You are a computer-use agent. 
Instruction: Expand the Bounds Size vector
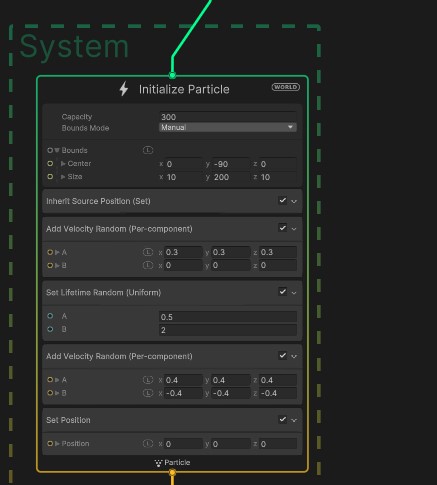[63, 177]
